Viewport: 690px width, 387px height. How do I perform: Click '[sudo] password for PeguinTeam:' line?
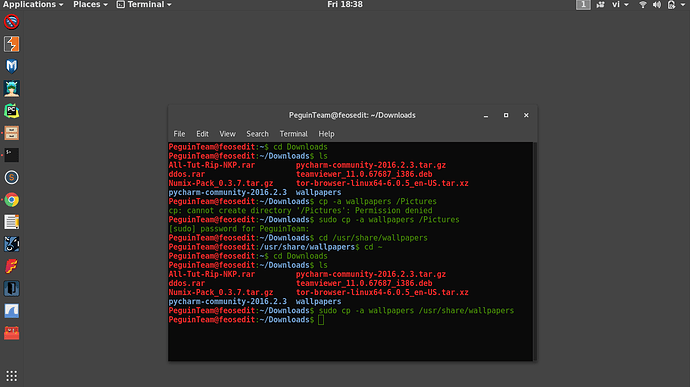[x=239, y=229]
